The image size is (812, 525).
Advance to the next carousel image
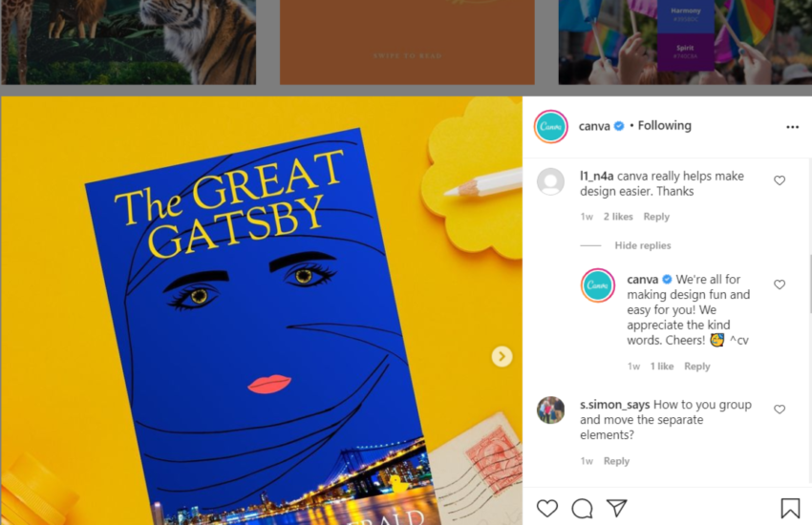502,356
